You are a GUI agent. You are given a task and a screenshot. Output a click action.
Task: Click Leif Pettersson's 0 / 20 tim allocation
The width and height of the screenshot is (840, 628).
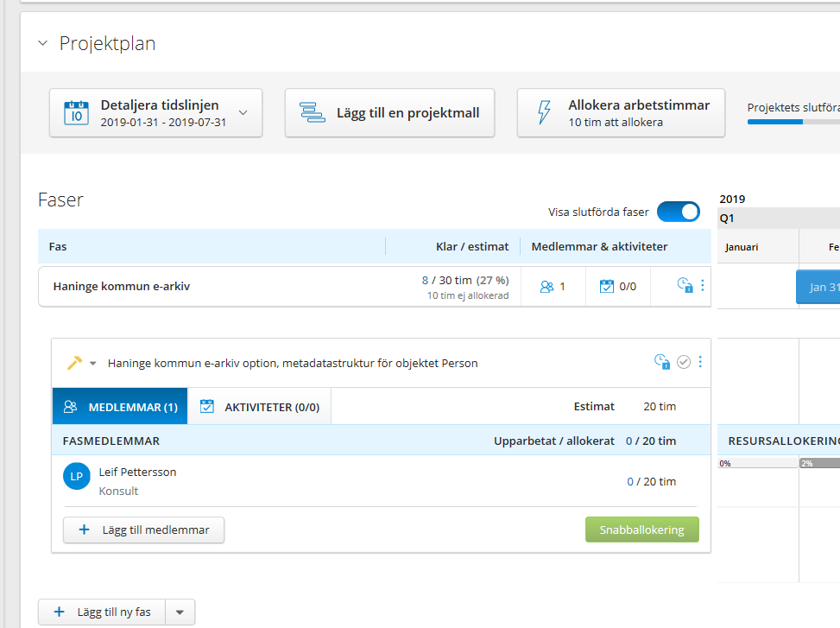[652, 482]
